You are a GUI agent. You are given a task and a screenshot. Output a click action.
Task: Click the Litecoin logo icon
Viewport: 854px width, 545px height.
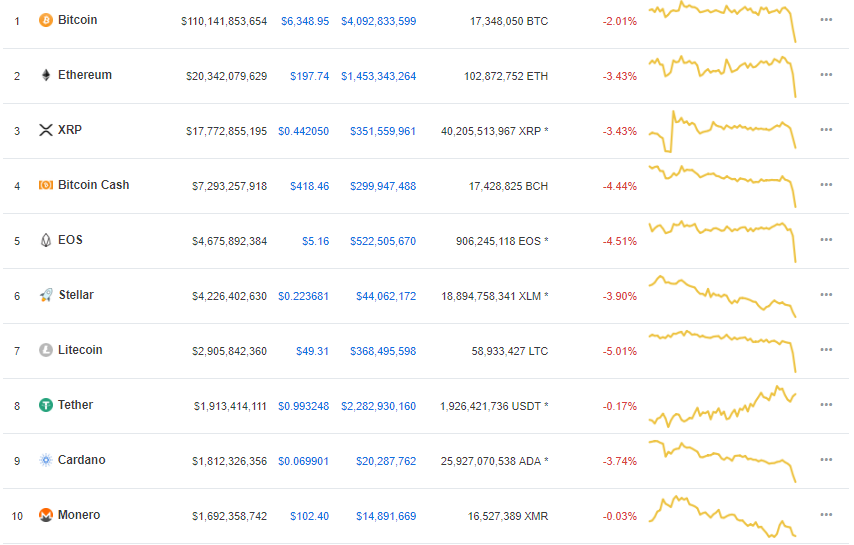45,350
